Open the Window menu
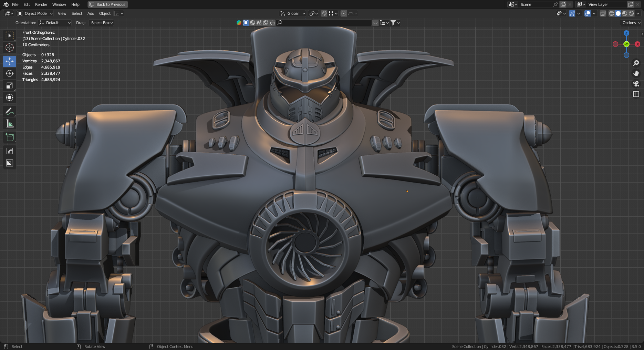 [59, 4]
